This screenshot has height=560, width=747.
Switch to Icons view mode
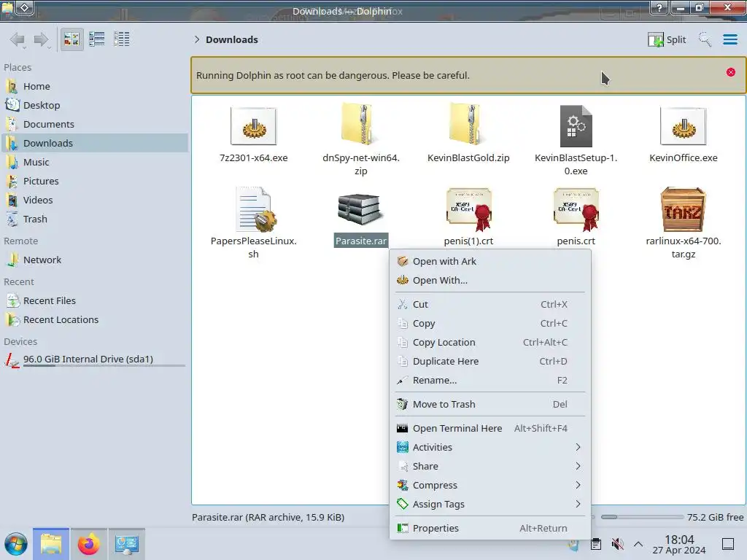click(71, 39)
